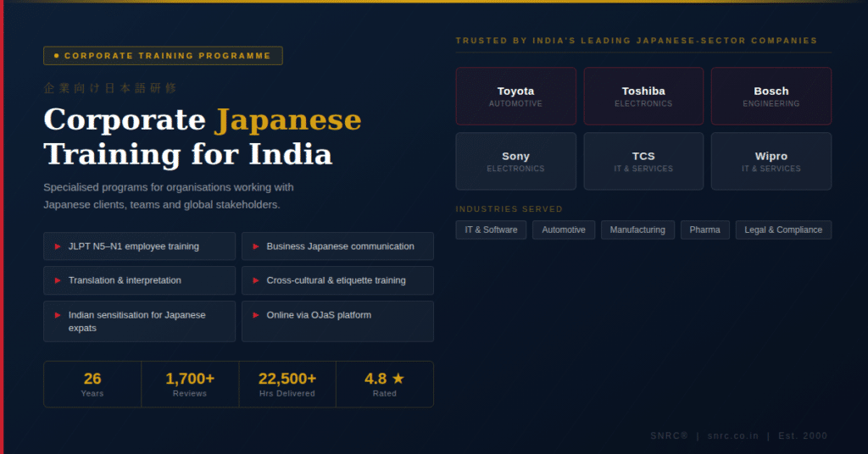Select the IT & Software industry tag

pyautogui.click(x=491, y=230)
